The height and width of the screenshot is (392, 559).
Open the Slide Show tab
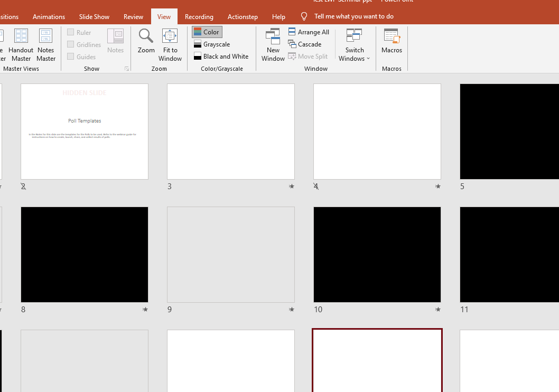(x=94, y=17)
